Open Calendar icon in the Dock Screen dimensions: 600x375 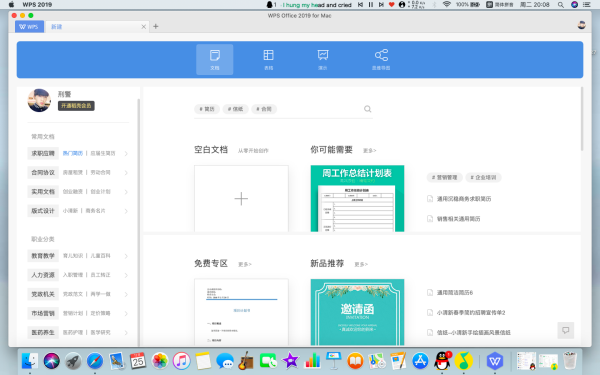coord(138,360)
